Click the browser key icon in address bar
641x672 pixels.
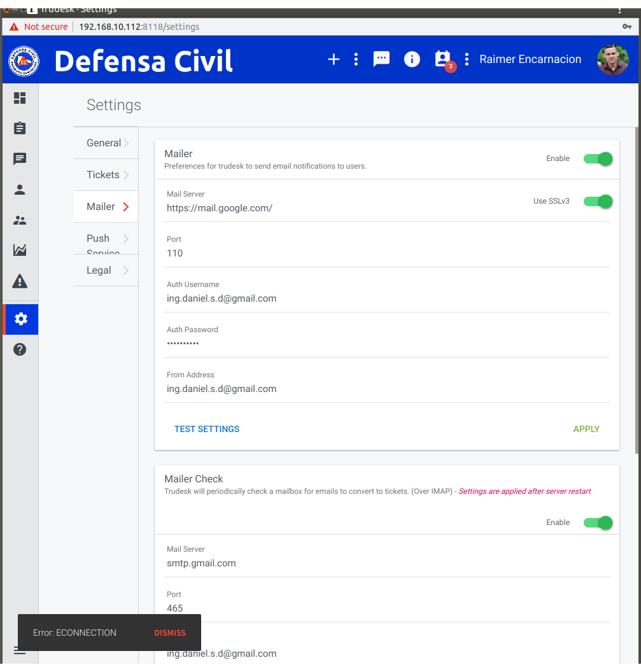pos(627,27)
